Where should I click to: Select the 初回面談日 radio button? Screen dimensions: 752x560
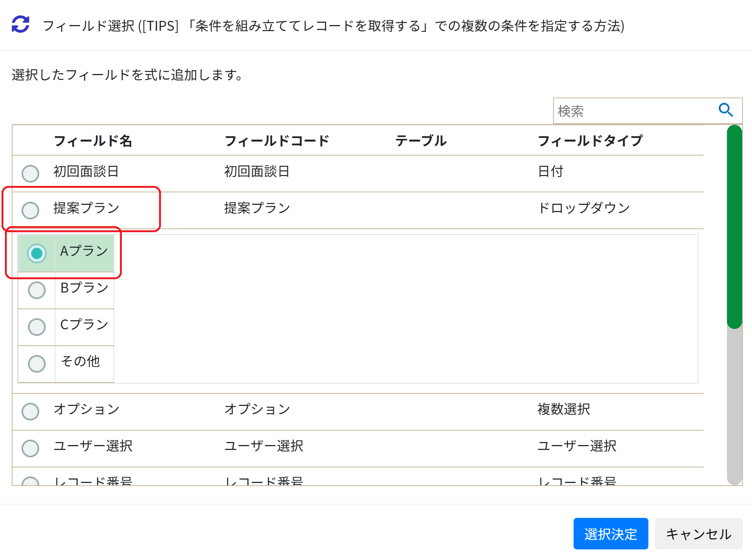[30, 173]
